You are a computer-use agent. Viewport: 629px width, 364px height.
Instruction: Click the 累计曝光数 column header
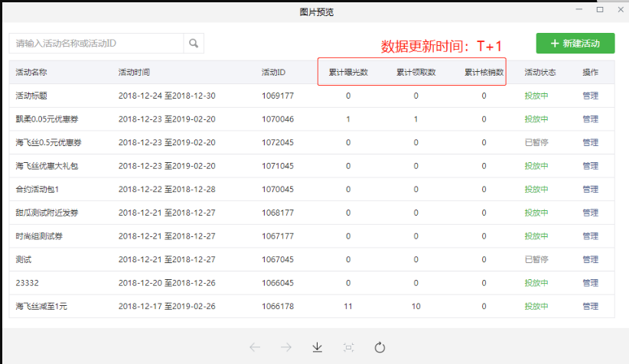[x=348, y=72]
